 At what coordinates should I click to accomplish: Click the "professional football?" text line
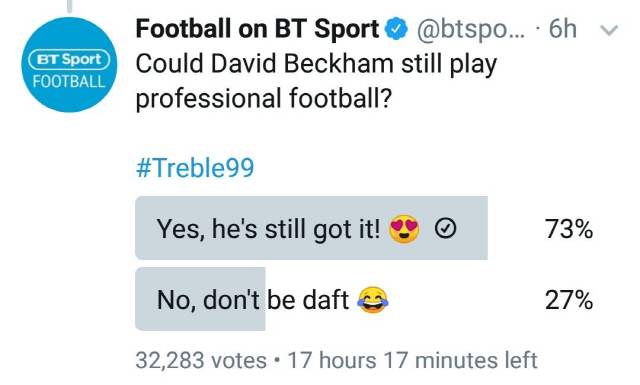point(264,99)
